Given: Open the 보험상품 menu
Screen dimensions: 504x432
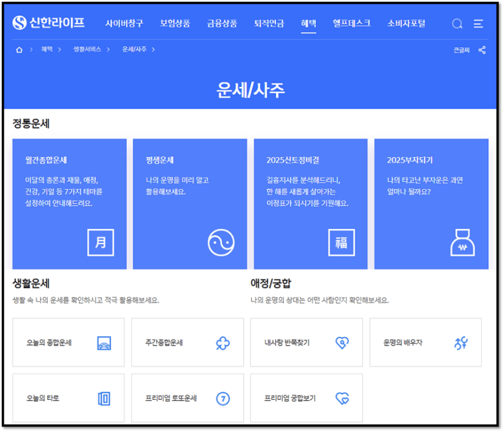Looking at the screenshot, I should tap(175, 23).
